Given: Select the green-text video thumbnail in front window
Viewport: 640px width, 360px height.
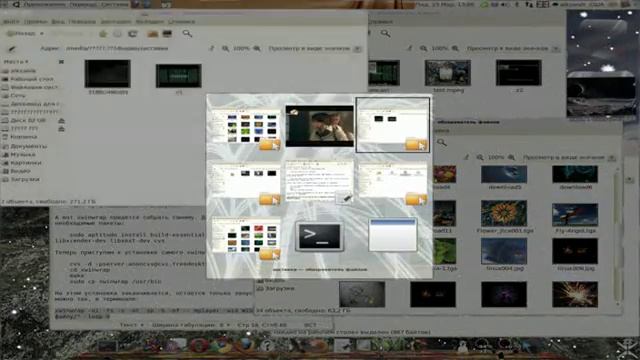Looking at the screenshot, I should pos(179,76).
